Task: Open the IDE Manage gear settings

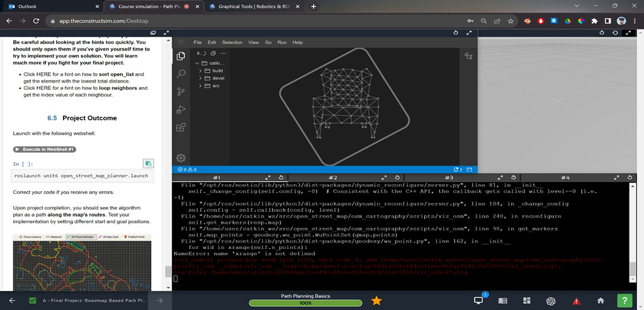Action: (181, 158)
